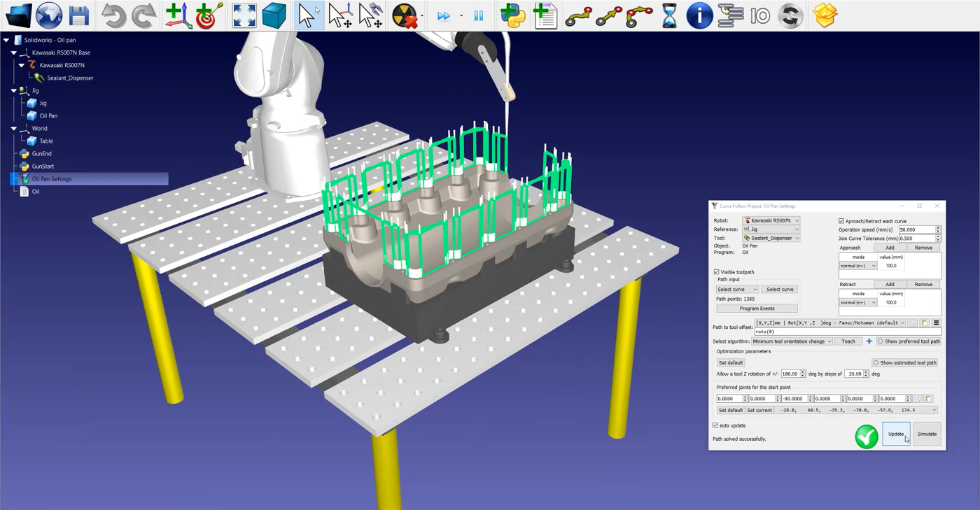This screenshot has height=510, width=980.
Task: Add a Set IO instruction from the toolbar
Action: (760, 15)
